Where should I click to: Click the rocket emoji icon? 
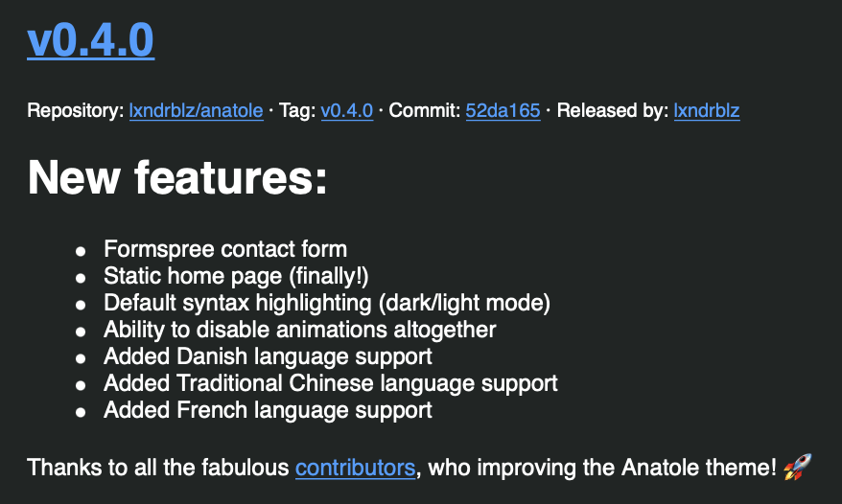tap(798, 467)
